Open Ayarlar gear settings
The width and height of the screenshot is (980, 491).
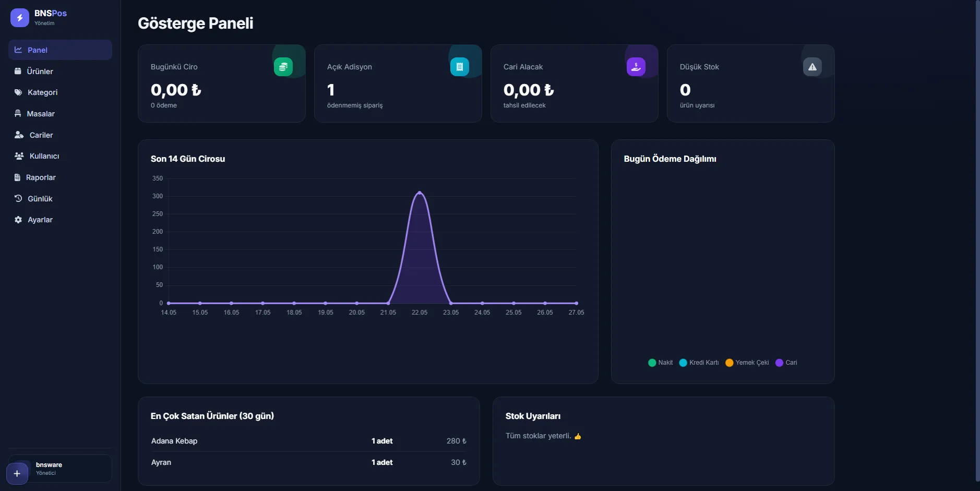click(x=18, y=220)
